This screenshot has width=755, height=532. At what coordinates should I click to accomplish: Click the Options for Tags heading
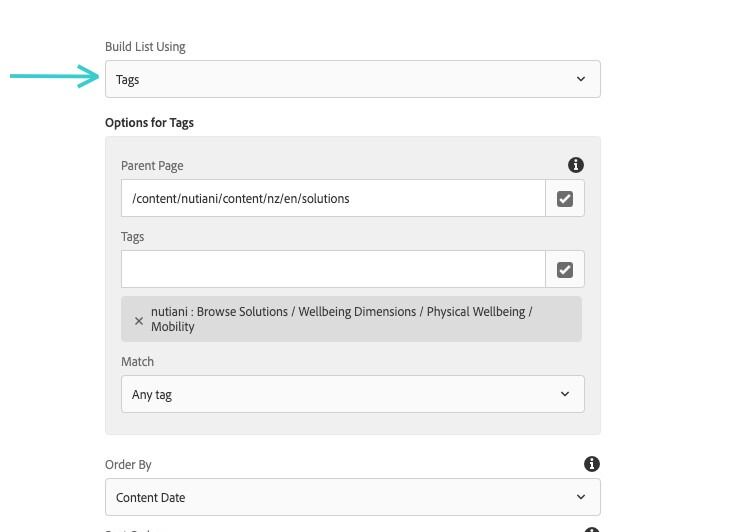(149, 123)
